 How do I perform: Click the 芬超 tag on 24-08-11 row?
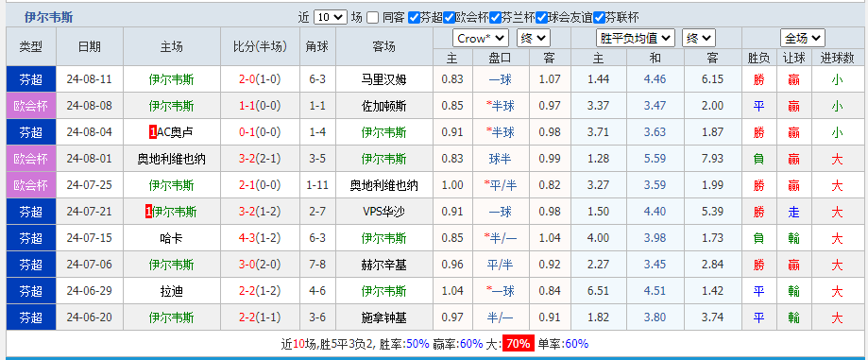tap(31, 79)
